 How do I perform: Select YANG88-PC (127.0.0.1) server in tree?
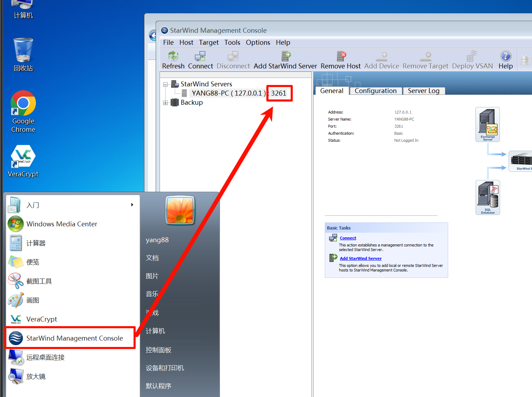point(239,93)
